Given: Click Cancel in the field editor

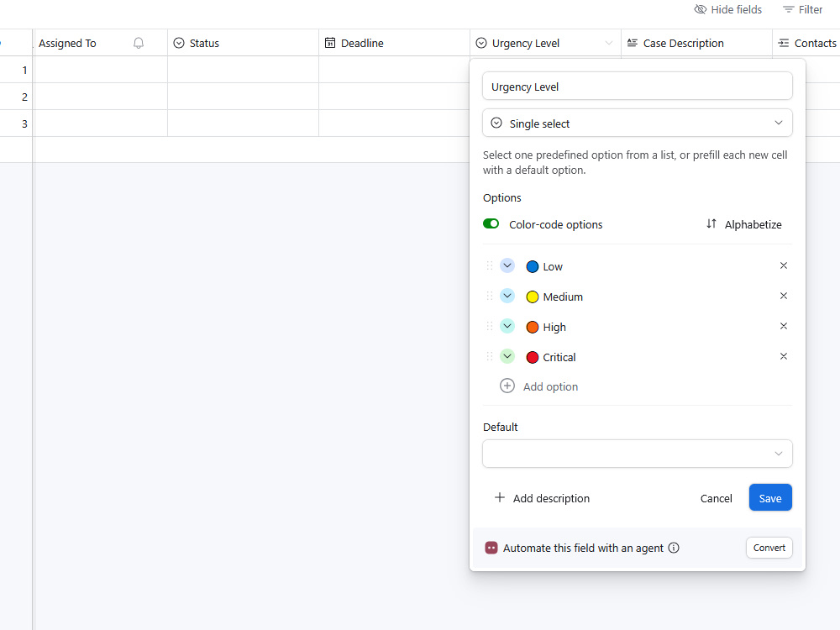Looking at the screenshot, I should coord(716,498).
